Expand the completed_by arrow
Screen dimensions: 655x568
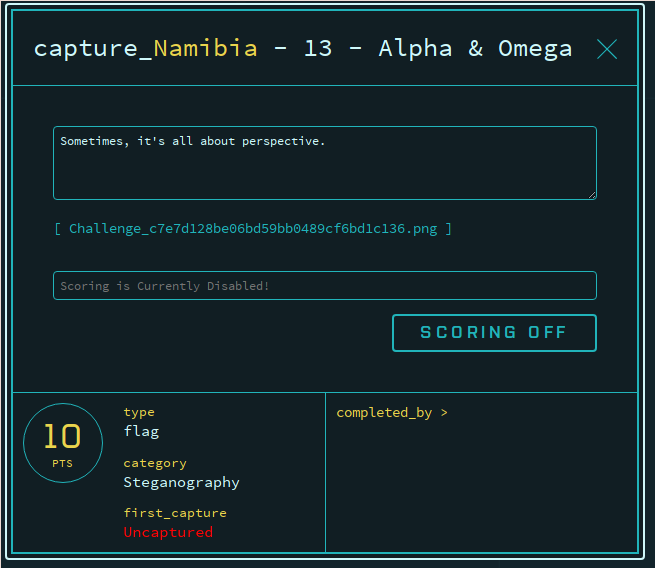click(444, 413)
